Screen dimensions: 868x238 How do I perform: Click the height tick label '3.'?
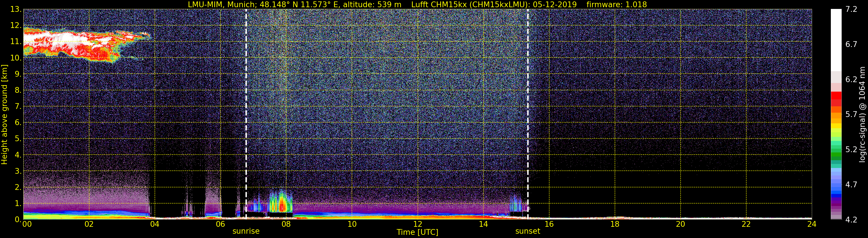[x=18, y=171]
